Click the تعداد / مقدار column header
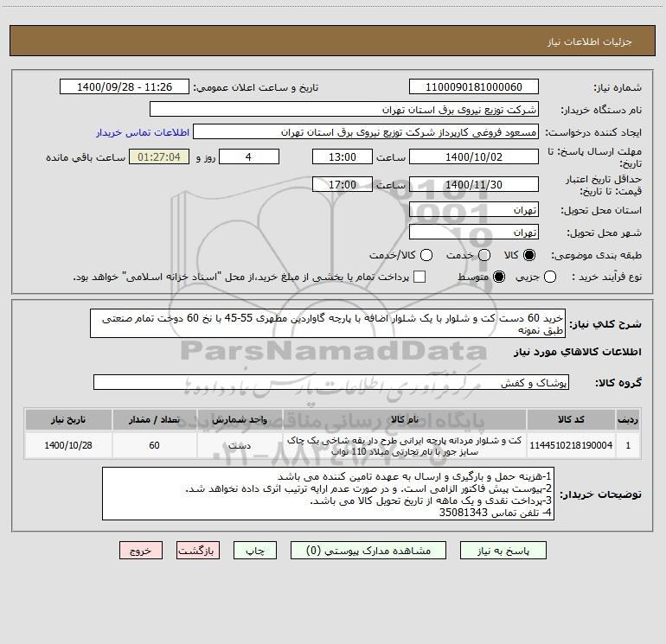666x644 pixels. (x=154, y=420)
